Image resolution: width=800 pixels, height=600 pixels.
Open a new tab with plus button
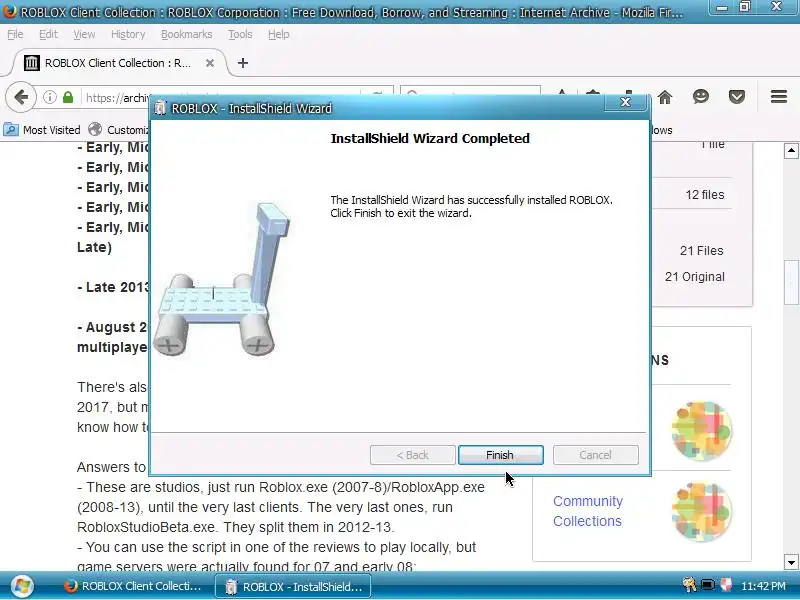click(243, 63)
